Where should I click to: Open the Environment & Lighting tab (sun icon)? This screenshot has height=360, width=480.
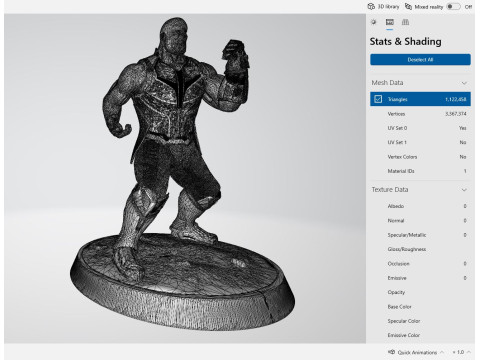tap(374, 22)
